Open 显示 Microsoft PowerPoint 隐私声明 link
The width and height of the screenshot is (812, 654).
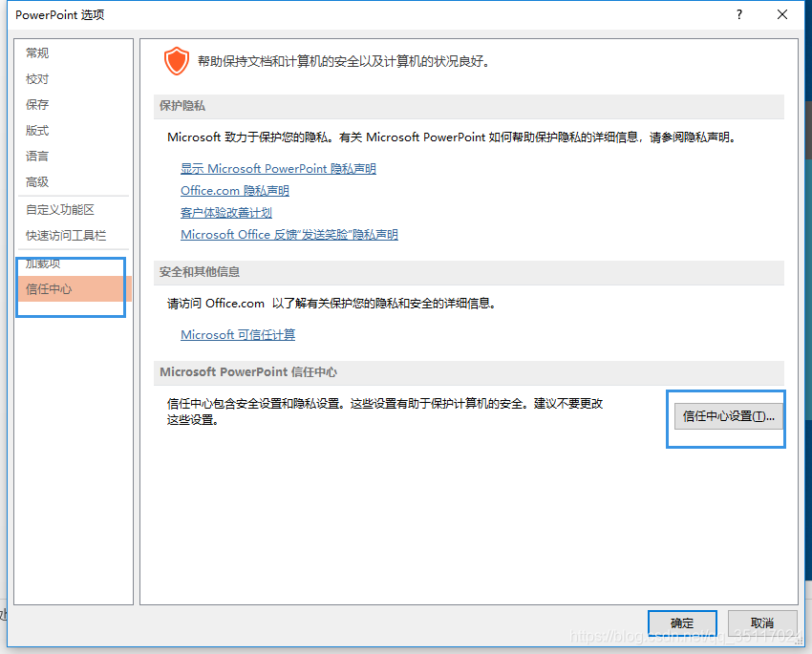coord(278,169)
